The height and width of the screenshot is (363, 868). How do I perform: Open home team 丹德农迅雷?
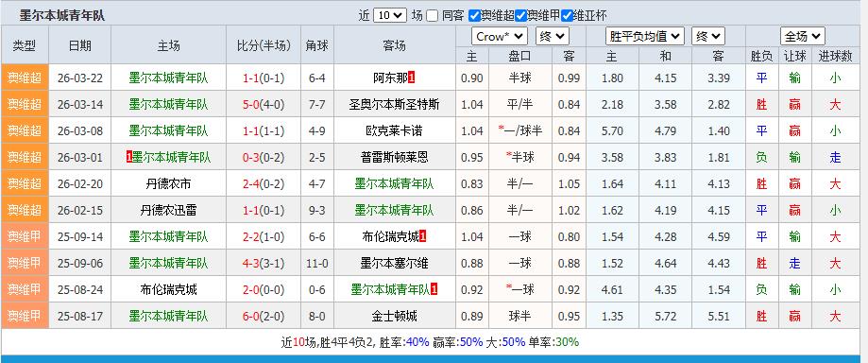tap(168, 211)
